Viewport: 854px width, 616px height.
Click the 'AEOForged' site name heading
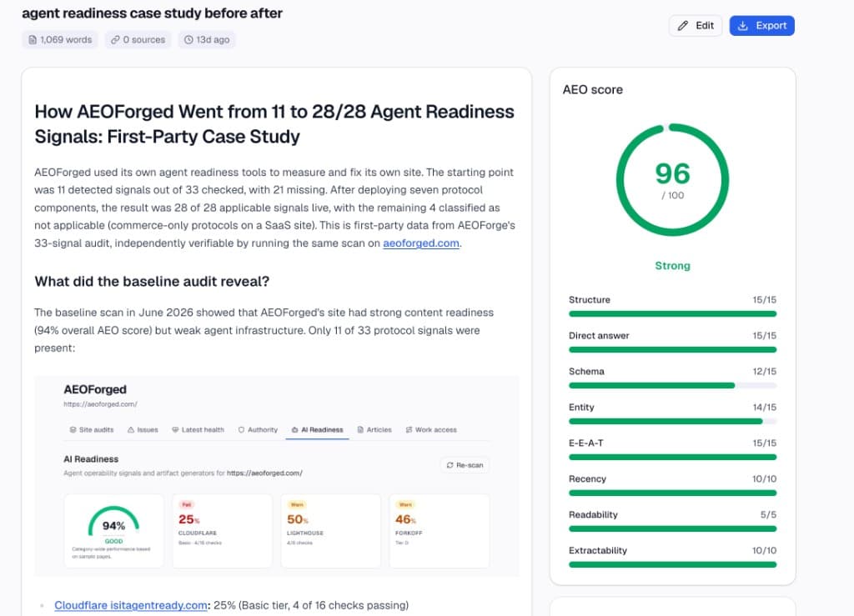pos(95,389)
